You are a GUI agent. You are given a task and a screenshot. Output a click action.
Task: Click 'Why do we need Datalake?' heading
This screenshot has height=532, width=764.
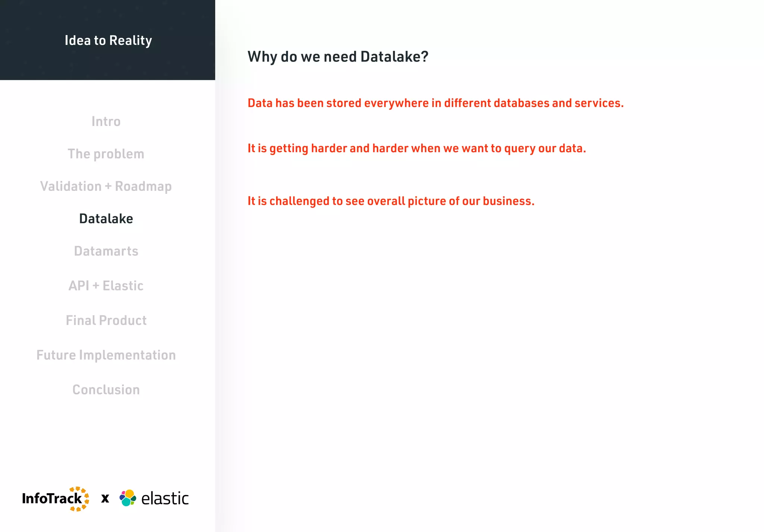338,57
